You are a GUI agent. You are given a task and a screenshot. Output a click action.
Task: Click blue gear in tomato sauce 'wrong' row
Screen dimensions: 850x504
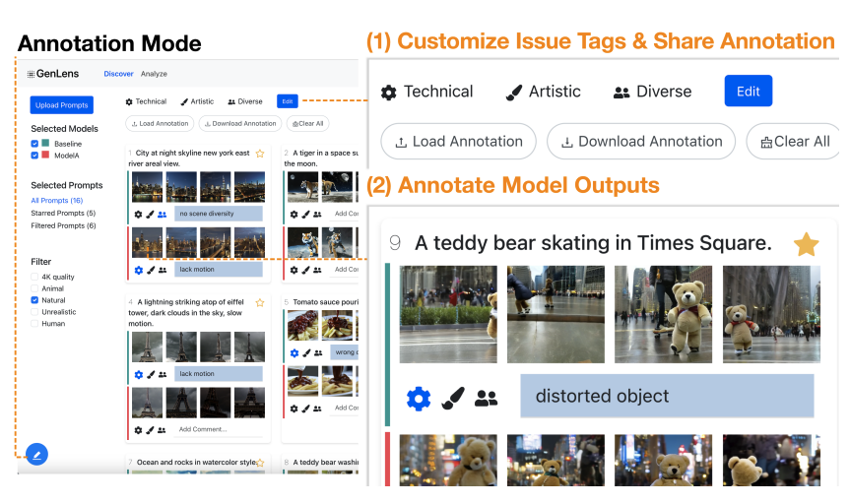294,352
